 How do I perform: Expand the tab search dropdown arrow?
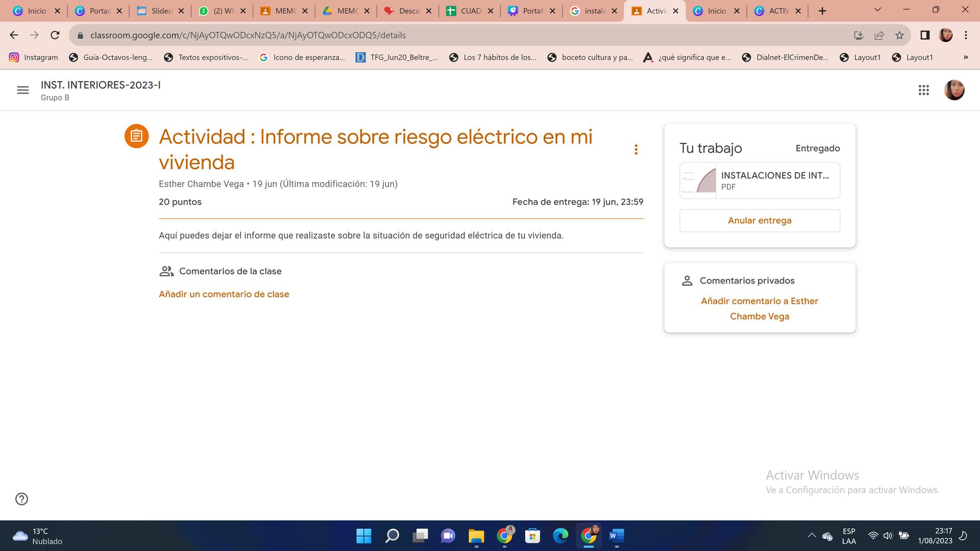pos(877,10)
